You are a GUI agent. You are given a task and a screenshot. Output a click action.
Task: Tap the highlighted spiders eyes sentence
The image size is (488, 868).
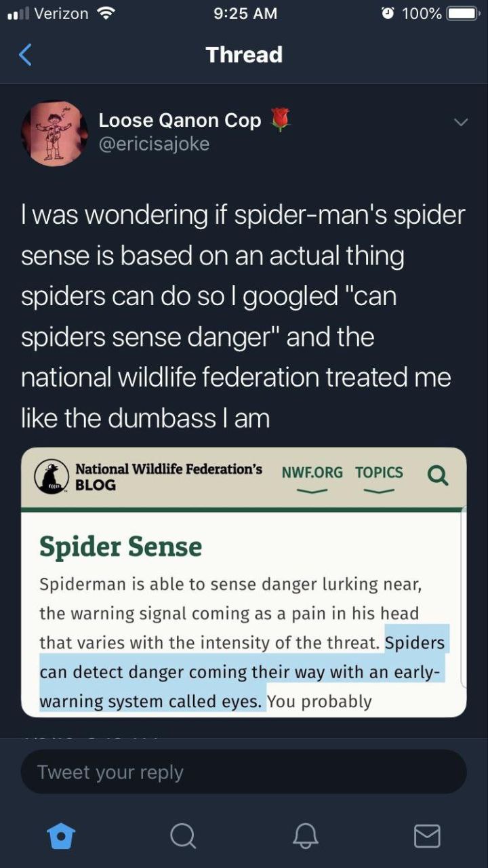(243, 672)
